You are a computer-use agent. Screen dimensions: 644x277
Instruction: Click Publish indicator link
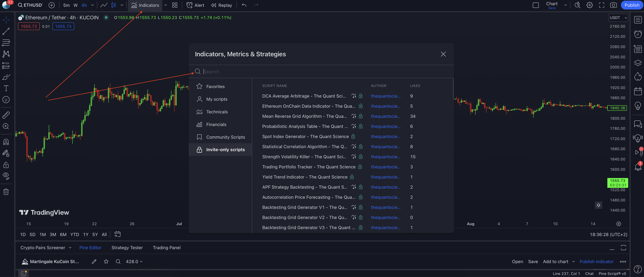(x=596, y=262)
